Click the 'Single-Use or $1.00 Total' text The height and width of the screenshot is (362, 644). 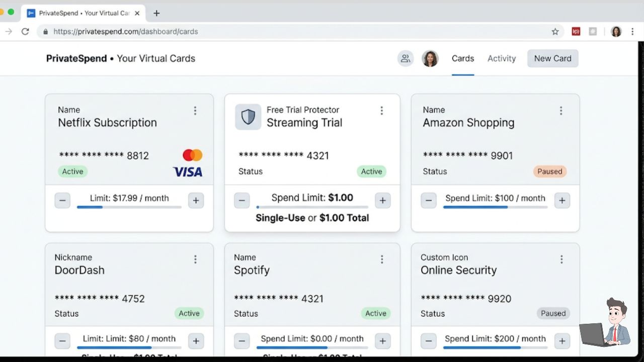click(x=312, y=218)
